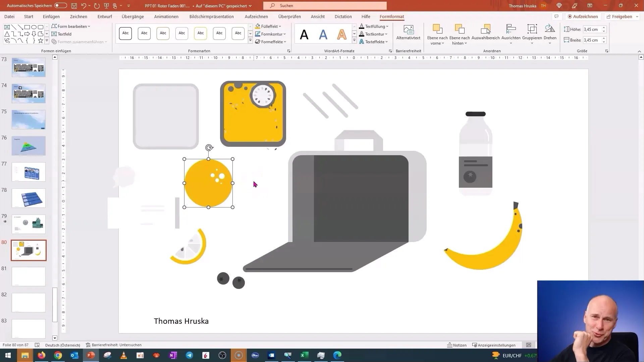Click the Formkontur dropdown arrow
This screenshot has height=362, width=644.
(286, 34)
